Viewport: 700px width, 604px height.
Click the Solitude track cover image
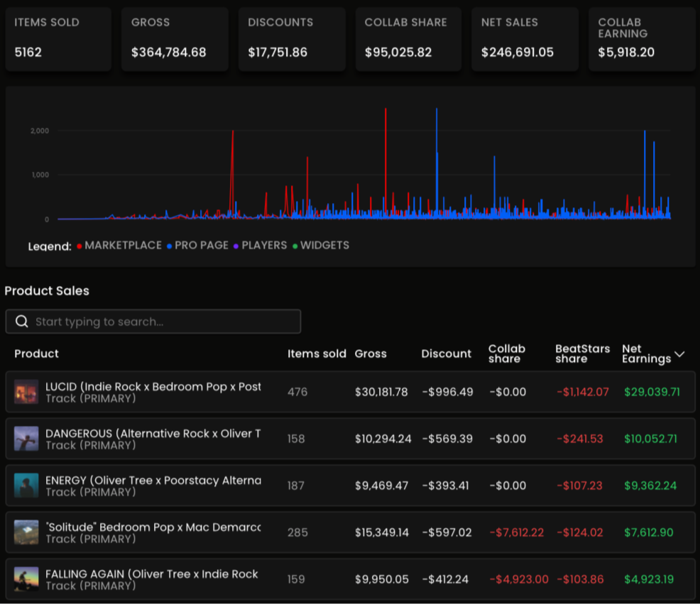26,532
